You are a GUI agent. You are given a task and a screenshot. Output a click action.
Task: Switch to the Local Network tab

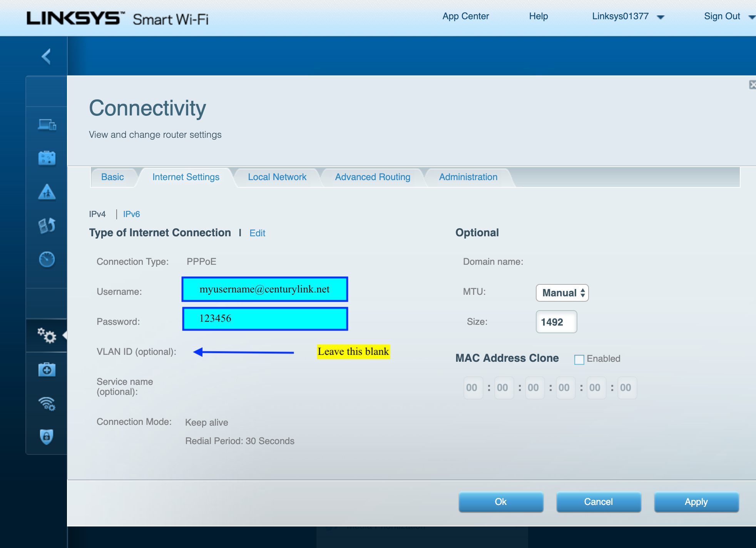277,177
